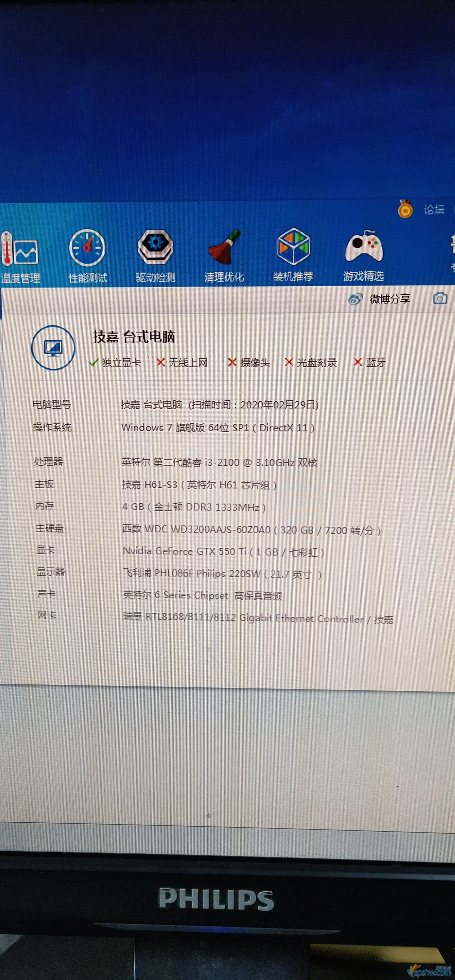
Task: Click 4 GB DDR3 1333MHz memory value
Action: [x=194, y=507]
